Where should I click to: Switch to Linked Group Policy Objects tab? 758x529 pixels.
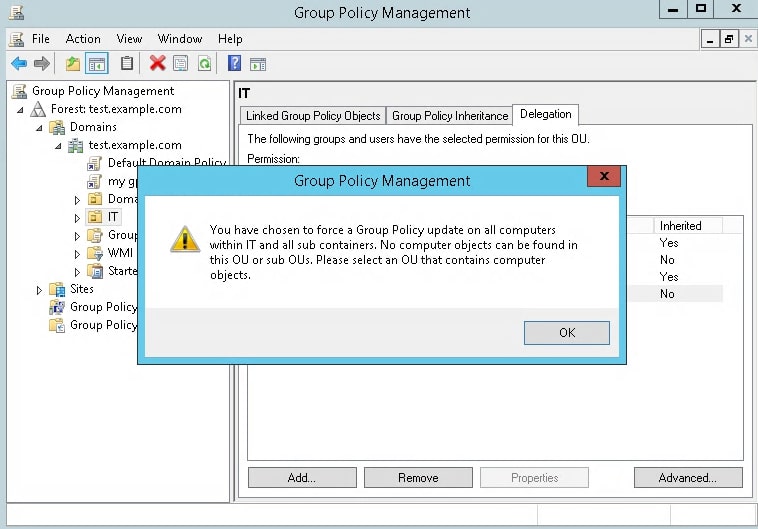[313, 116]
